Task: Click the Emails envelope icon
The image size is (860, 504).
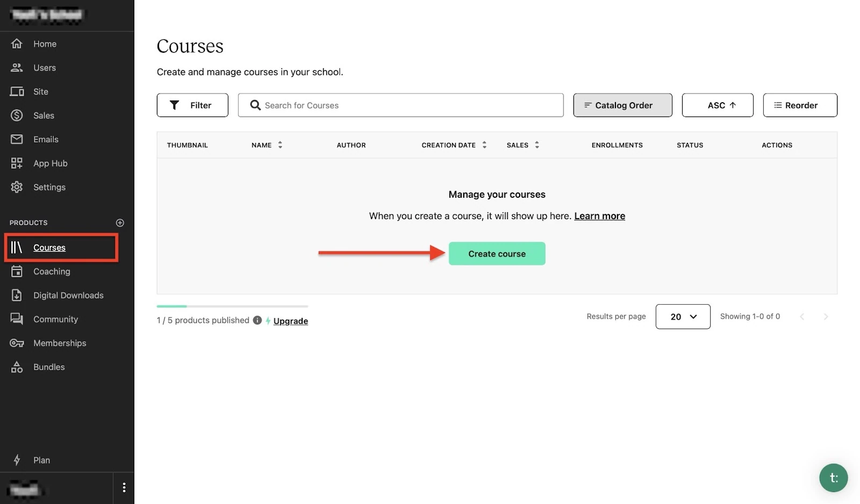Action: tap(17, 139)
